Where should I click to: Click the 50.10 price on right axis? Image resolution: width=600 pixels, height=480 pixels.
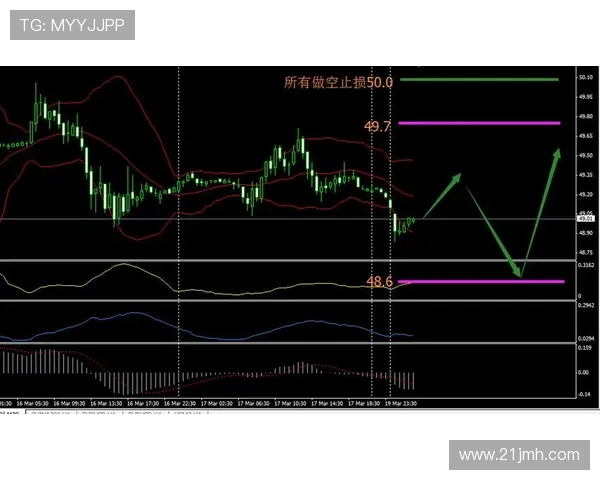point(585,77)
